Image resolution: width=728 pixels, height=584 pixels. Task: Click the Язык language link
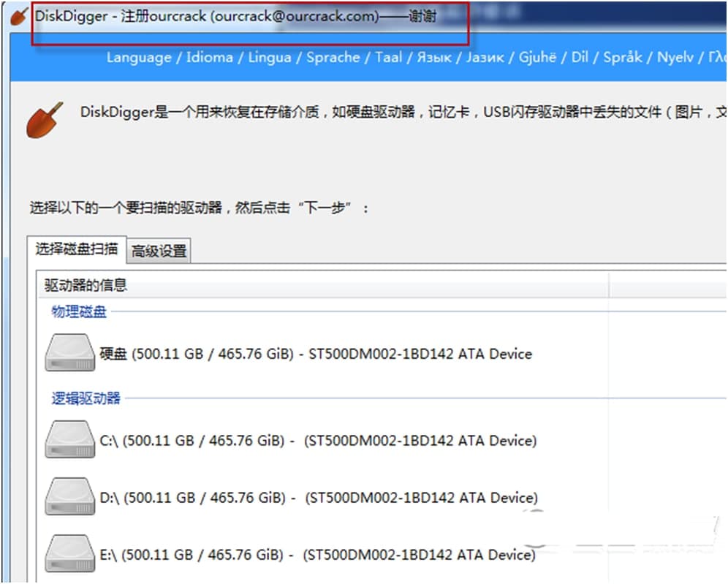point(434,58)
